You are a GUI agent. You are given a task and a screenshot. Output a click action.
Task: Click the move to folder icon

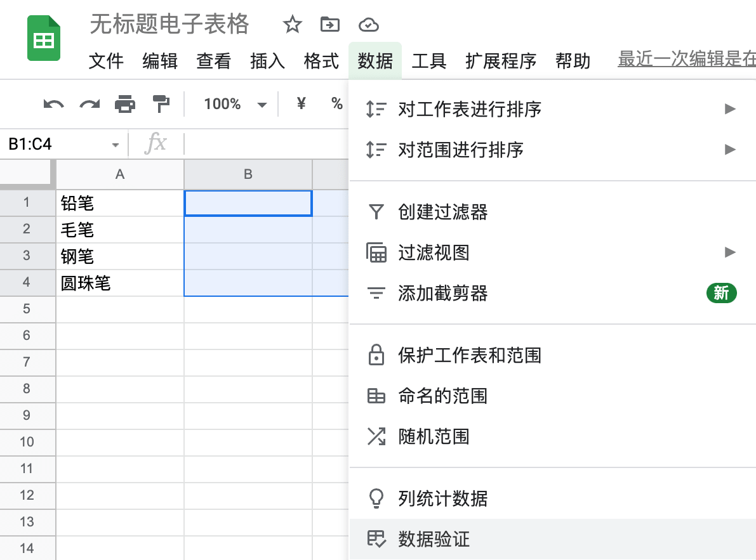click(330, 24)
